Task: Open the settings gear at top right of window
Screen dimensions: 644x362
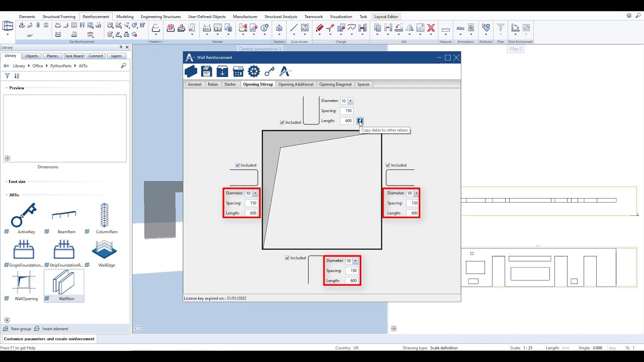Action: coord(629,16)
